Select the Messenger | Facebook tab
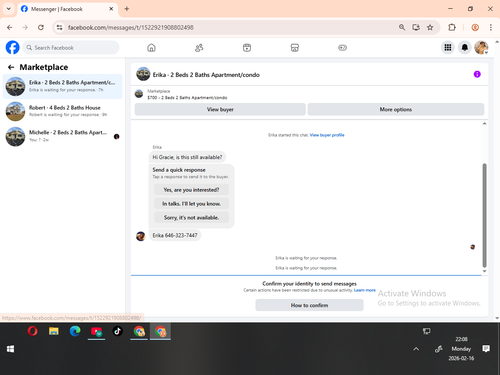 pyautogui.click(x=67, y=9)
